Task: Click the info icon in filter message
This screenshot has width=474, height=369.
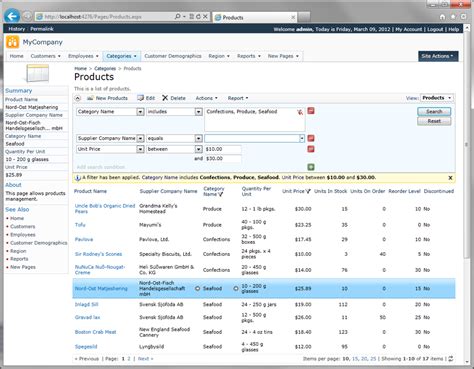Action: (77, 178)
